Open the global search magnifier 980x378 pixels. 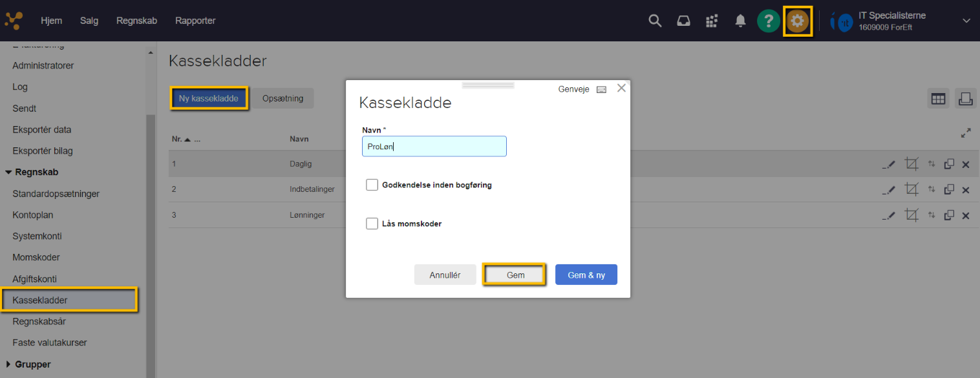[655, 20]
